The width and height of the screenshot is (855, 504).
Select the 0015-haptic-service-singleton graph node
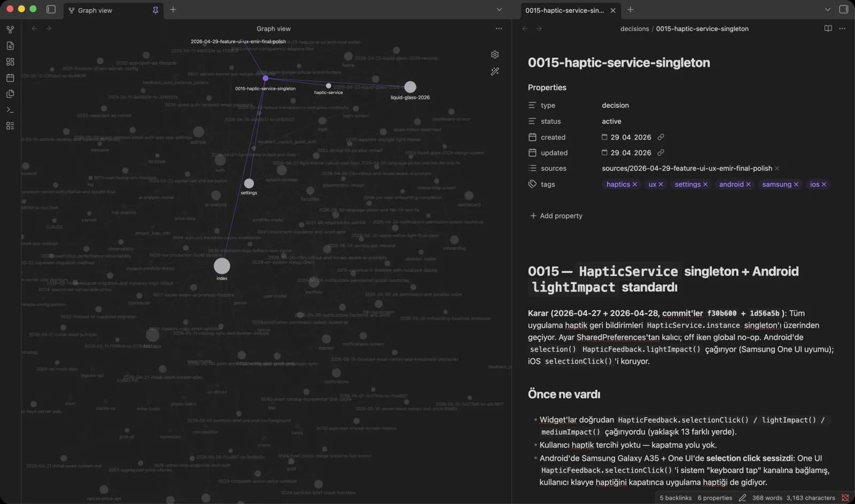tap(265, 78)
